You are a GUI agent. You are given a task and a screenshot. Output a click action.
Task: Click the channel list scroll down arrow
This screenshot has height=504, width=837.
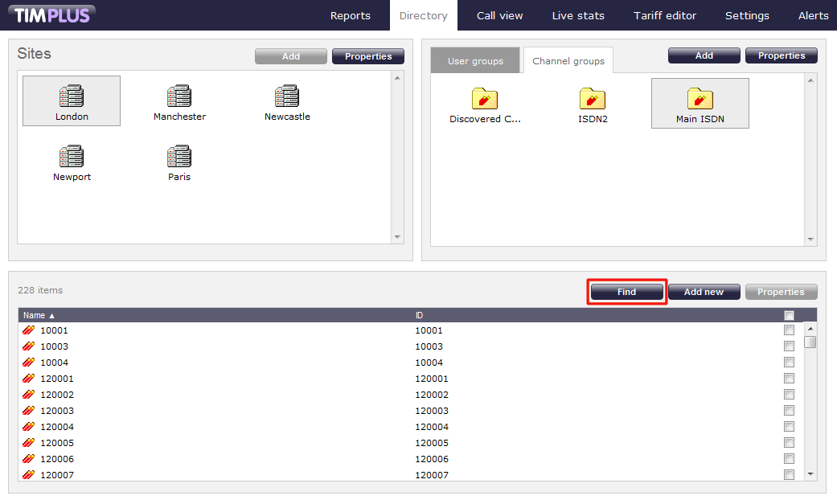[x=810, y=474]
